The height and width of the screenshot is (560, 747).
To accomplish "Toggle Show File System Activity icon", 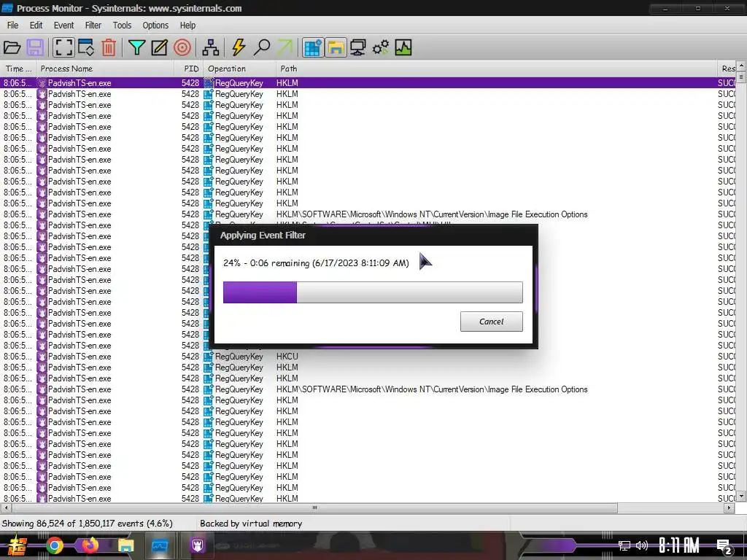I will pyautogui.click(x=336, y=47).
